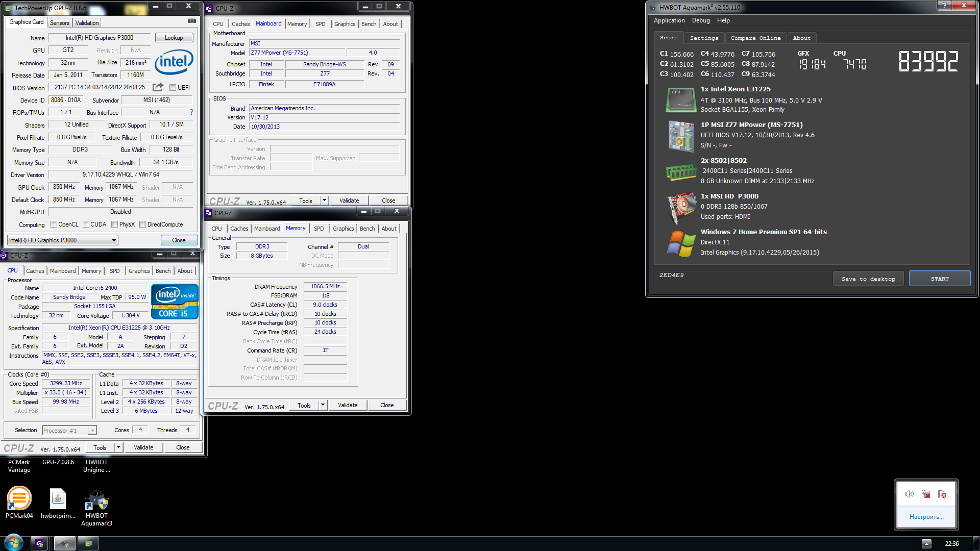Click the Windows Start orb
The image size is (980, 551).
(x=14, y=543)
